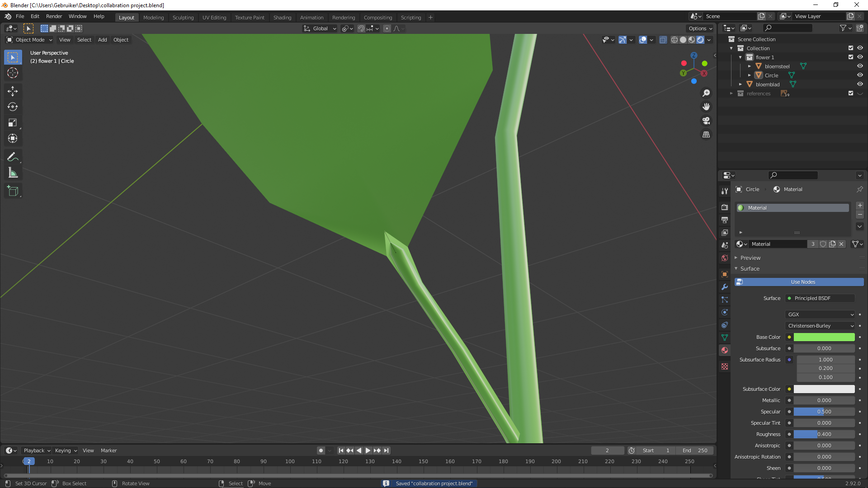Click the Add Cube tool
The image size is (868, 488).
[13, 191]
